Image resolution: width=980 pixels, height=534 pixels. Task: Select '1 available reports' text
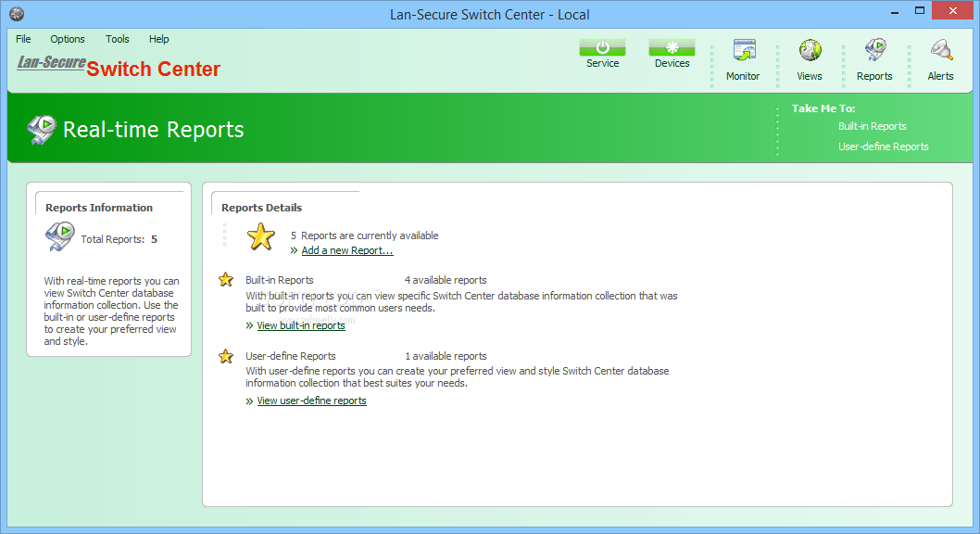[445, 356]
